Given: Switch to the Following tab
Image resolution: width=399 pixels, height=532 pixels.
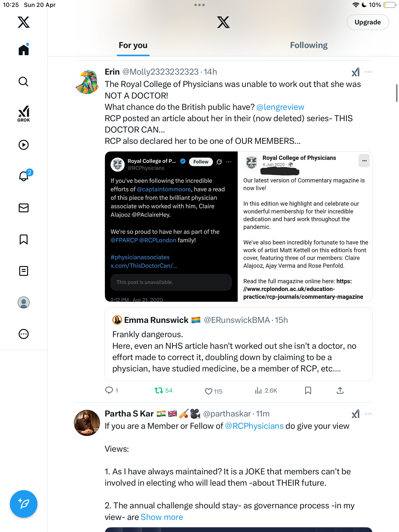Looking at the screenshot, I should coord(309,45).
